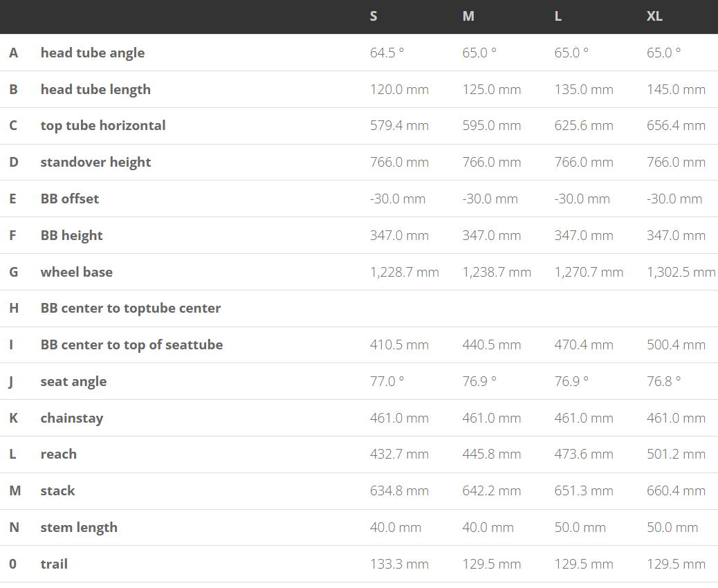Image resolution: width=718 pixels, height=588 pixels.
Task: Click the chainstay row label
Action: [x=72, y=418]
